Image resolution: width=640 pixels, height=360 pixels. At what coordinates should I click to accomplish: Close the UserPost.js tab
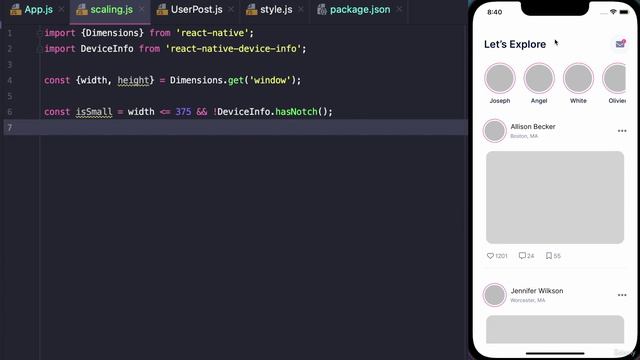coord(231,9)
